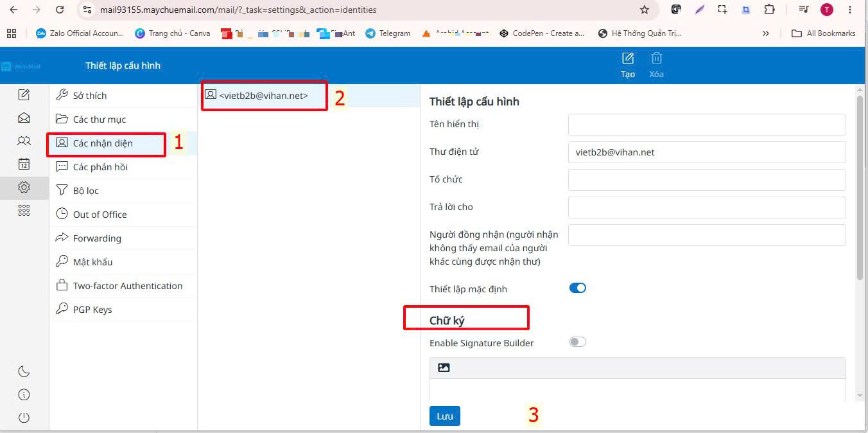The width and height of the screenshot is (868, 433).
Task: Click the site info icon in address bar
Action: point(87,10)
